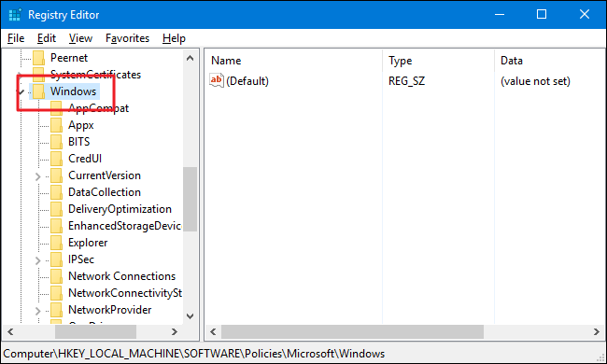Click the registry path in status bar
The height and width of the screenshot is (364, 607).
tap(194, 354)
